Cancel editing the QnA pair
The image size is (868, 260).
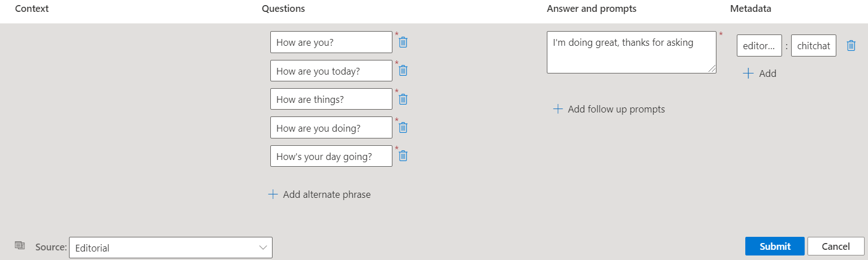(x=836, y=246)
